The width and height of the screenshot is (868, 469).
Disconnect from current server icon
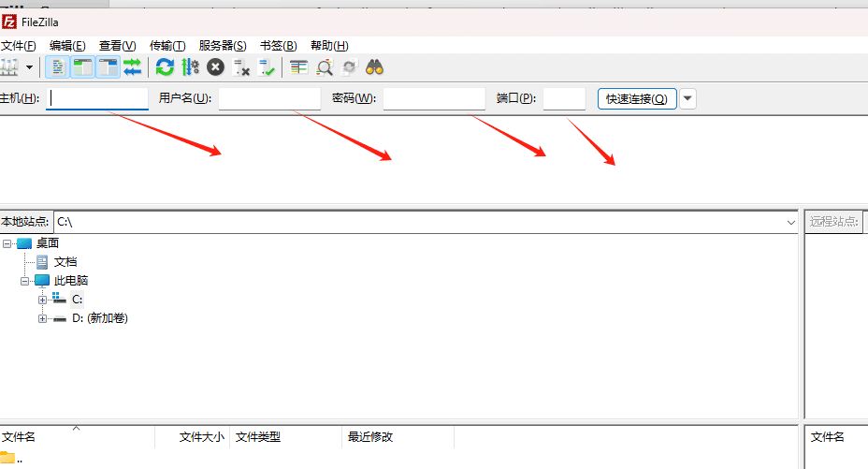(x=240, y=67)
